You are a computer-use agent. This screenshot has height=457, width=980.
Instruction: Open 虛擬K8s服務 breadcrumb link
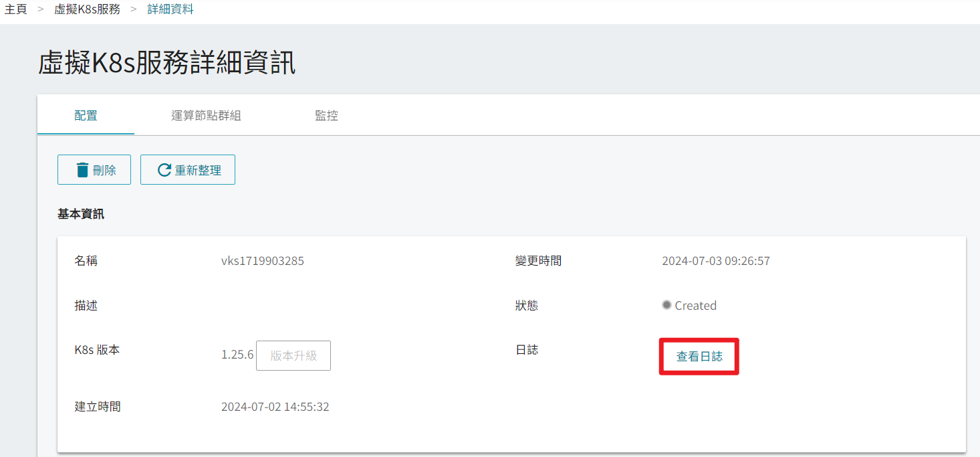pyautogui.click(x=88, y=10)
